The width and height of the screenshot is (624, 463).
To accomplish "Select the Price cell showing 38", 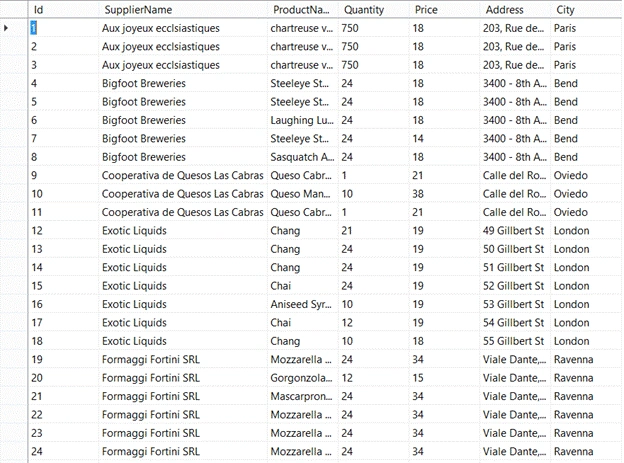I will 445,194.
